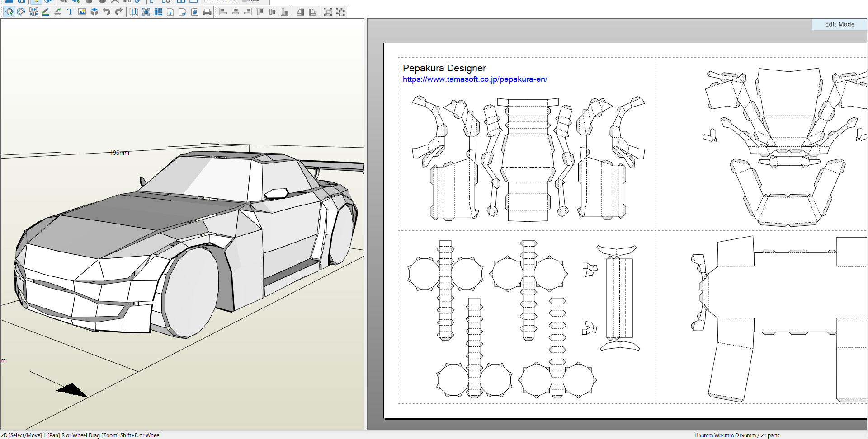Open the tamasoft.co.jp pepakura link
This screenshot has height=439, width=868.
[475, 79]
